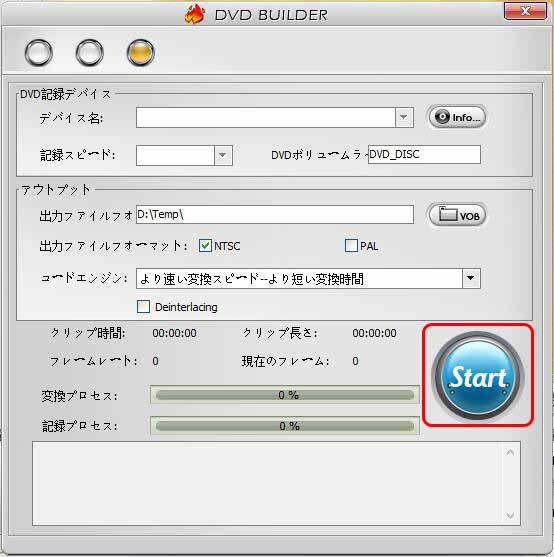Click the アウトプット group label
The image size is (554, 557).
click(56, 190)
